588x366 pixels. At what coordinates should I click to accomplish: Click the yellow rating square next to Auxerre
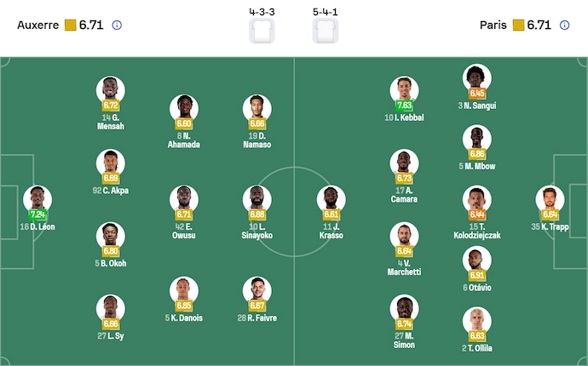coord(70,26)
